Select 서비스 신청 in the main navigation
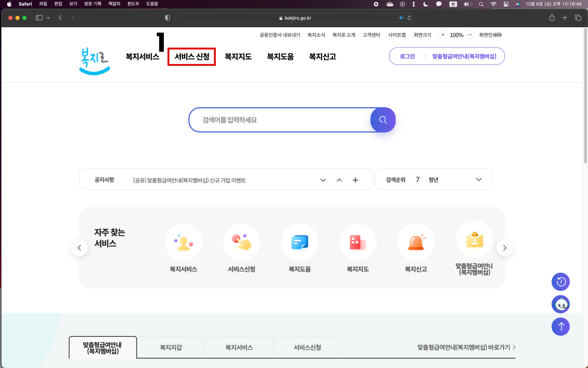The height and width of the screenshot is (368, 588). [191, 56]
